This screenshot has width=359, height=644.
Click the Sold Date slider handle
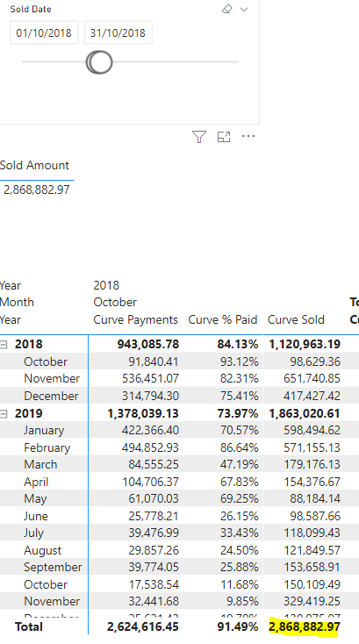(x=99, y=62)
